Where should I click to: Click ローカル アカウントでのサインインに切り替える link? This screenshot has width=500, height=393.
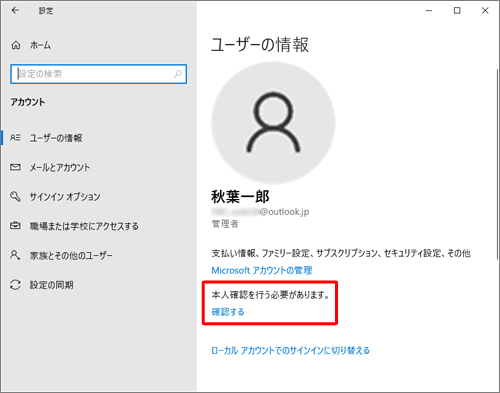click(x=291, y=350)
